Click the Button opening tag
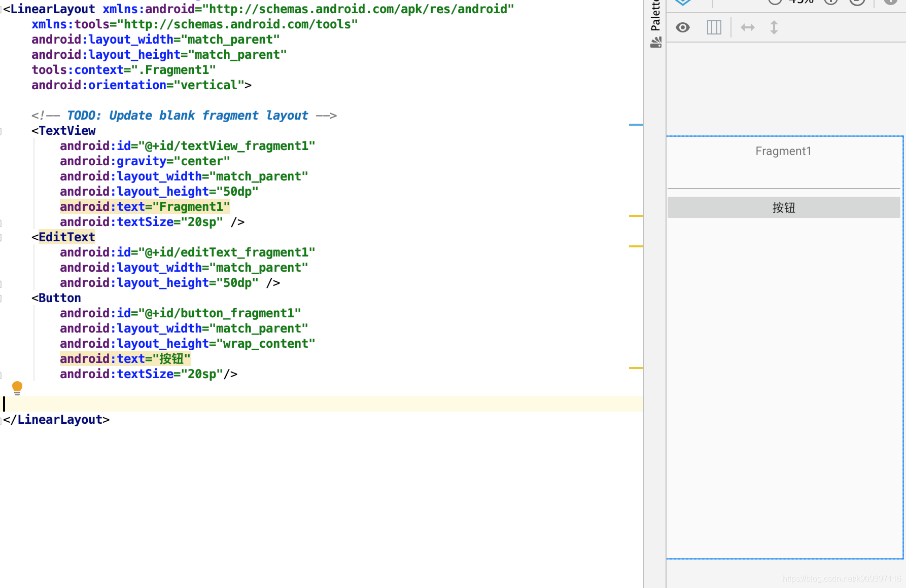Image resolution: width=906 pixels, height=588 pixels. pos(56,298)
